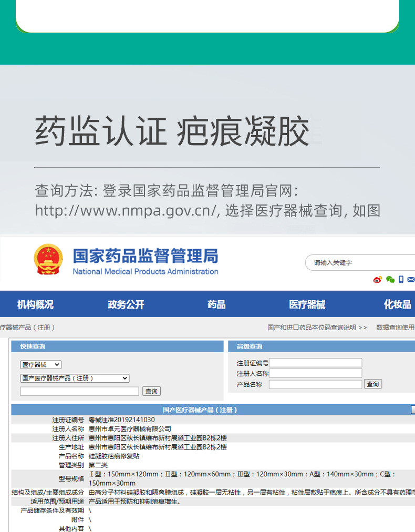
Task: Click the 快速查询 panel header
Action: (x=117, y=346)
